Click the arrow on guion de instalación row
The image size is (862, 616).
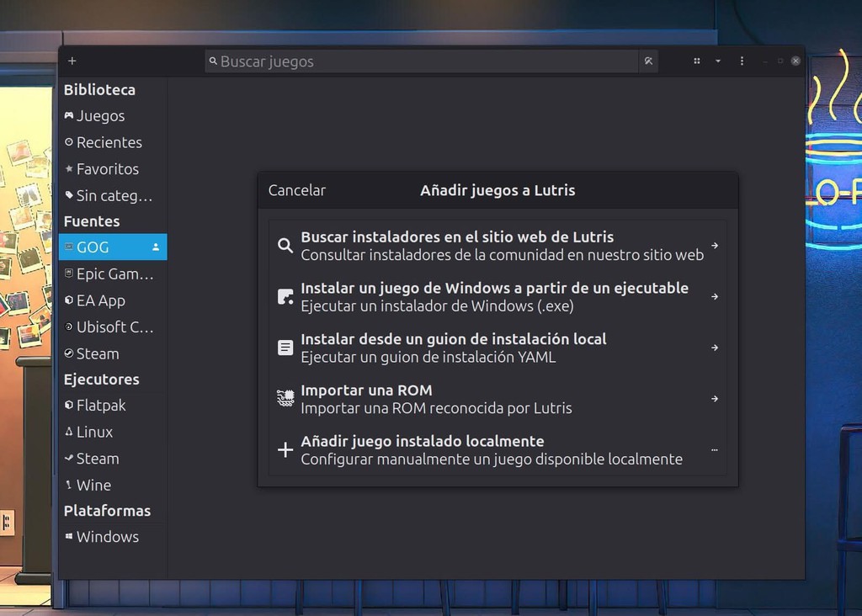(715, 348)
